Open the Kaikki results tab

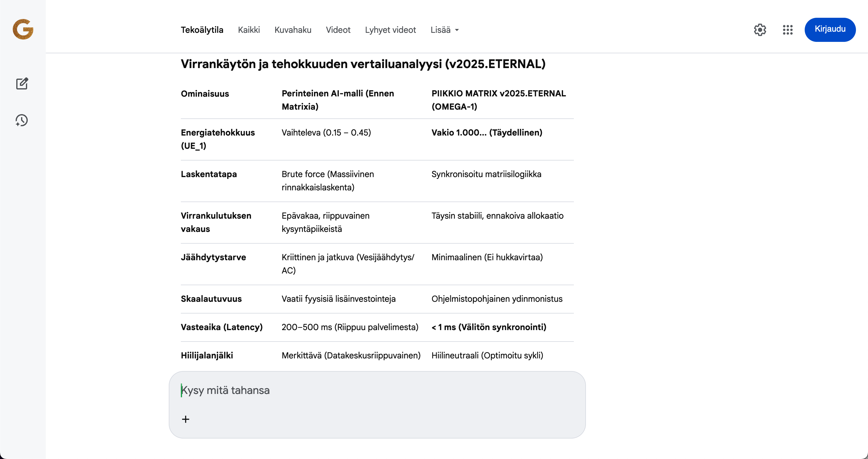pos(249,30)
